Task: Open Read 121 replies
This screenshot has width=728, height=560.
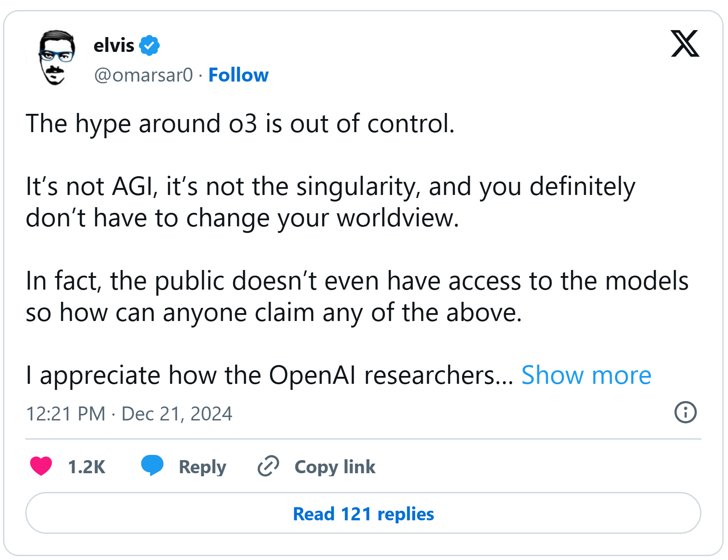Action: tap(363, 513)
